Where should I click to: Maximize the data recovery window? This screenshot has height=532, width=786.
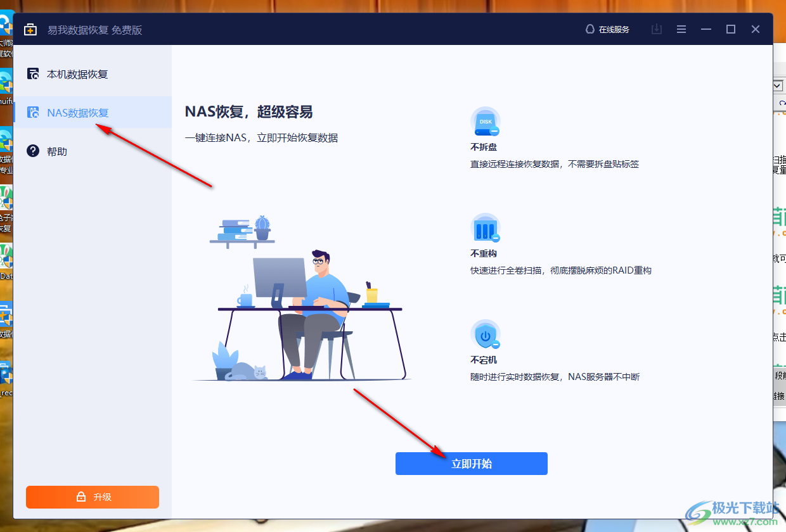pyautogui.click(x=731, y=29)
